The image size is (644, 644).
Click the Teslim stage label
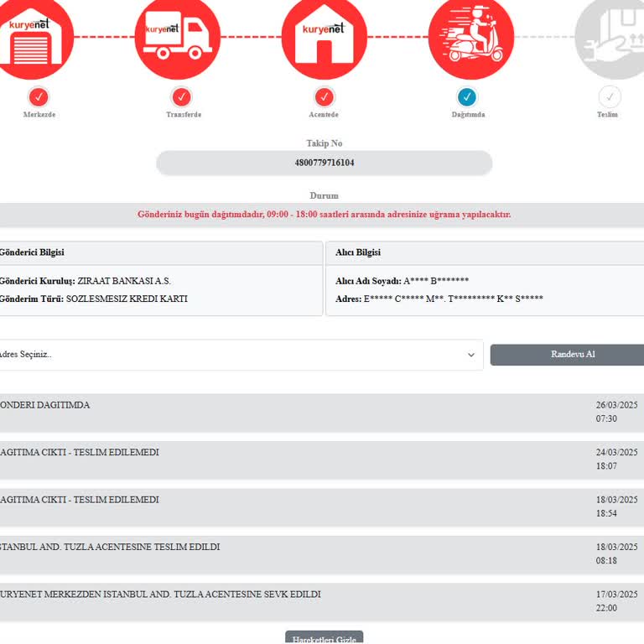pos(607,115)
